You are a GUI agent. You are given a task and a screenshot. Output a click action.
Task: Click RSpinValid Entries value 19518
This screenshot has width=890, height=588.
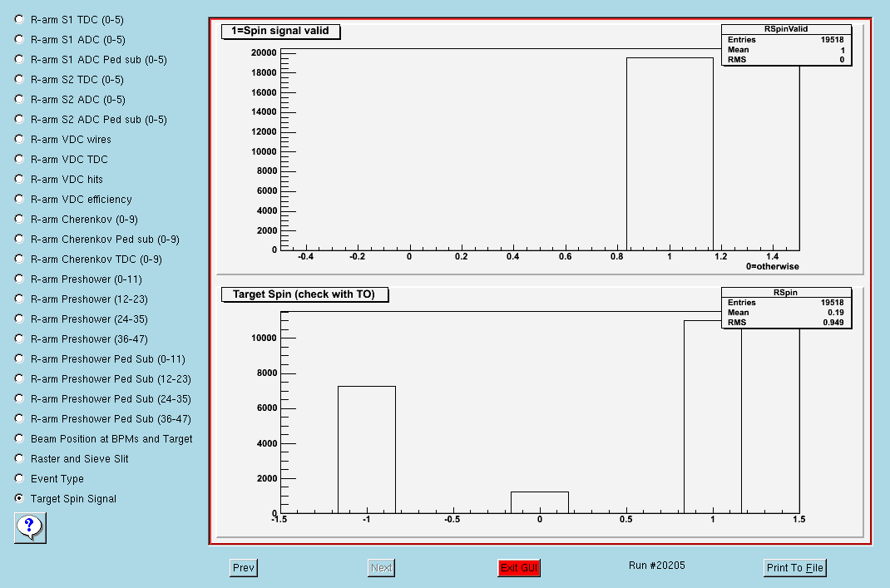(x=832, y=40)
